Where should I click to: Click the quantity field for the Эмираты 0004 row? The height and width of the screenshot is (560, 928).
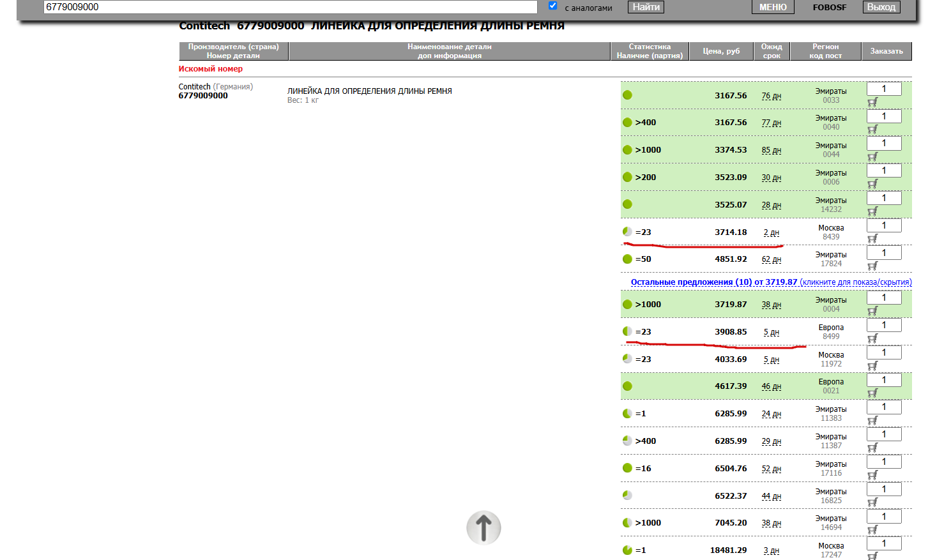884,298
